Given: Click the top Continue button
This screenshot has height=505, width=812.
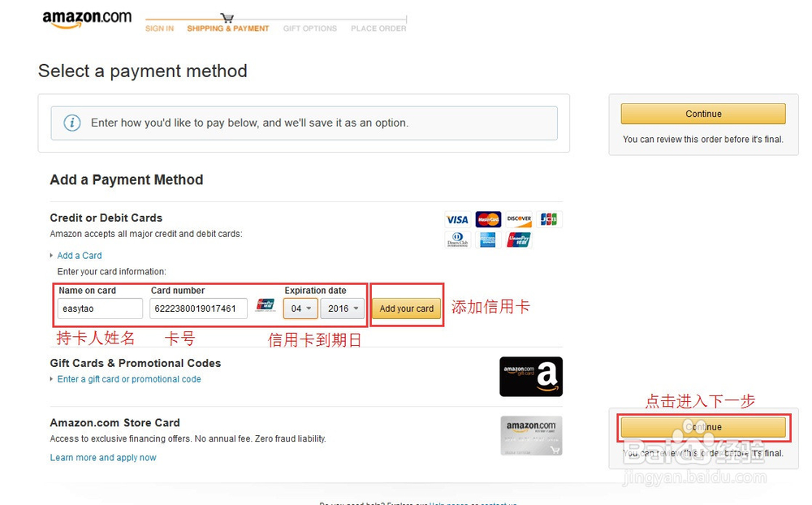Looking at the screenshot, I should [x=703, y=114].
